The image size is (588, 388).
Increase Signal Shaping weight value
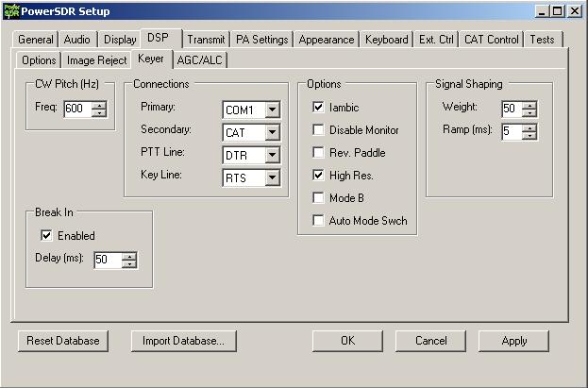point(530,104)
